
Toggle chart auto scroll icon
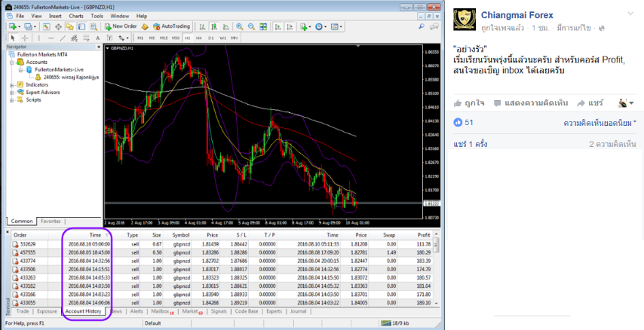tap(278, 26)
